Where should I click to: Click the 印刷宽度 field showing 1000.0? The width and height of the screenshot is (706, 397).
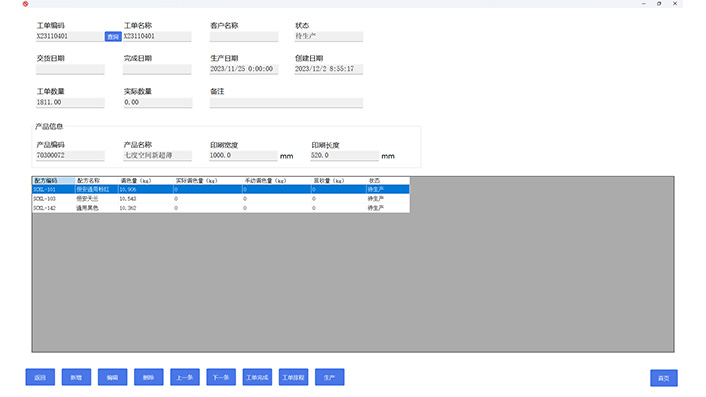(x=243, y=156)
